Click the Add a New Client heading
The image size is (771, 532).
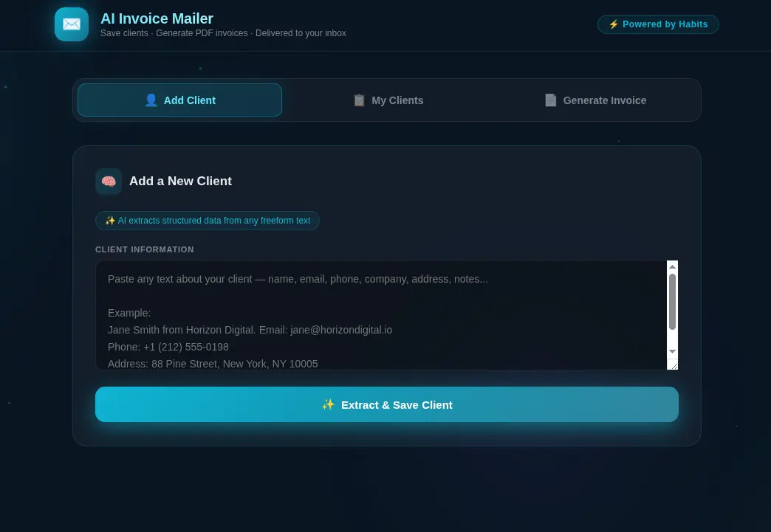point(180,182)
